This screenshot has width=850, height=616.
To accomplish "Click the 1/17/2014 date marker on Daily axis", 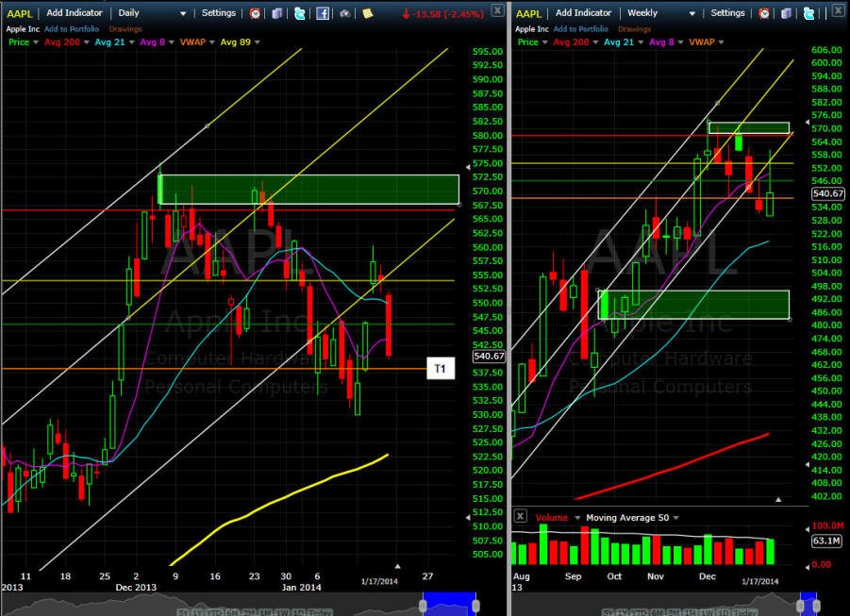I will click(379, 581).
